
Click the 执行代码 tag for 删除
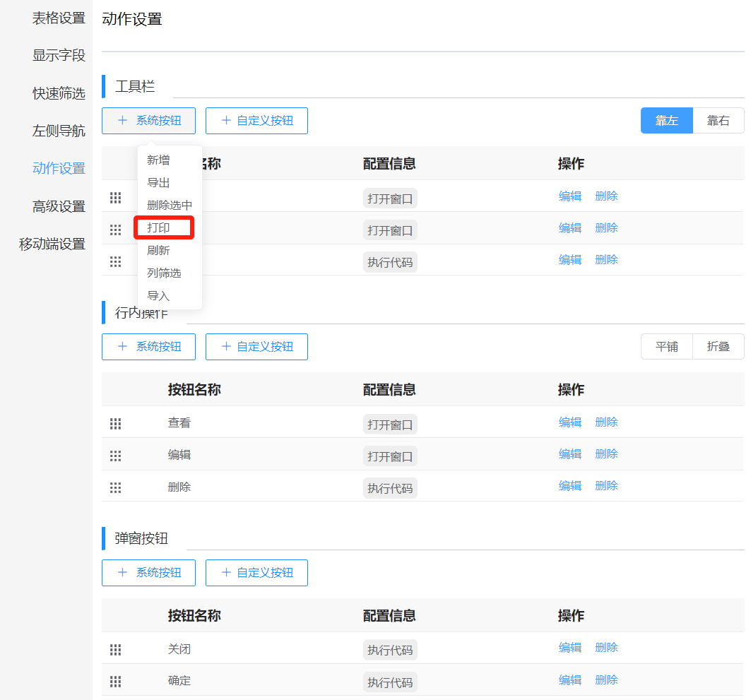(x=389, y=487)
